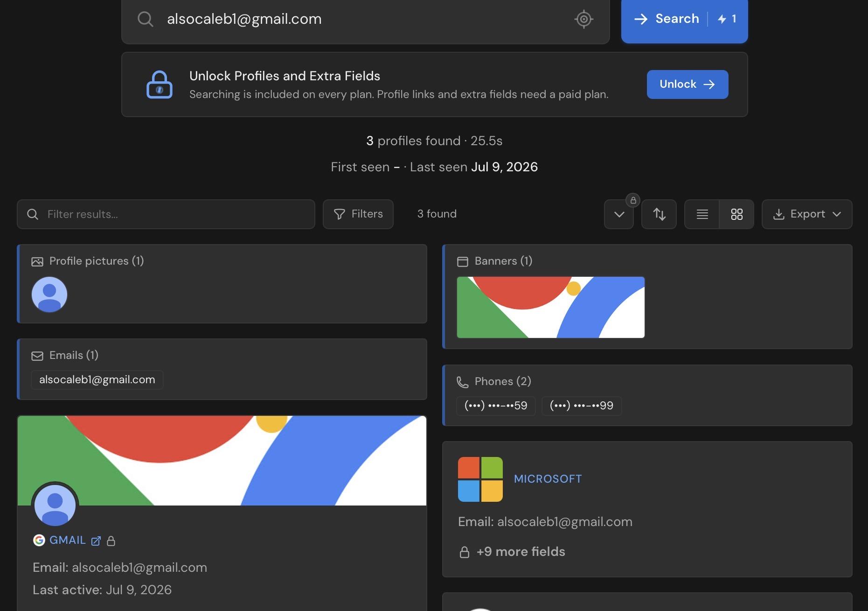Click the sort order arrows button
868x611 pixels.
tap(659, 214)
